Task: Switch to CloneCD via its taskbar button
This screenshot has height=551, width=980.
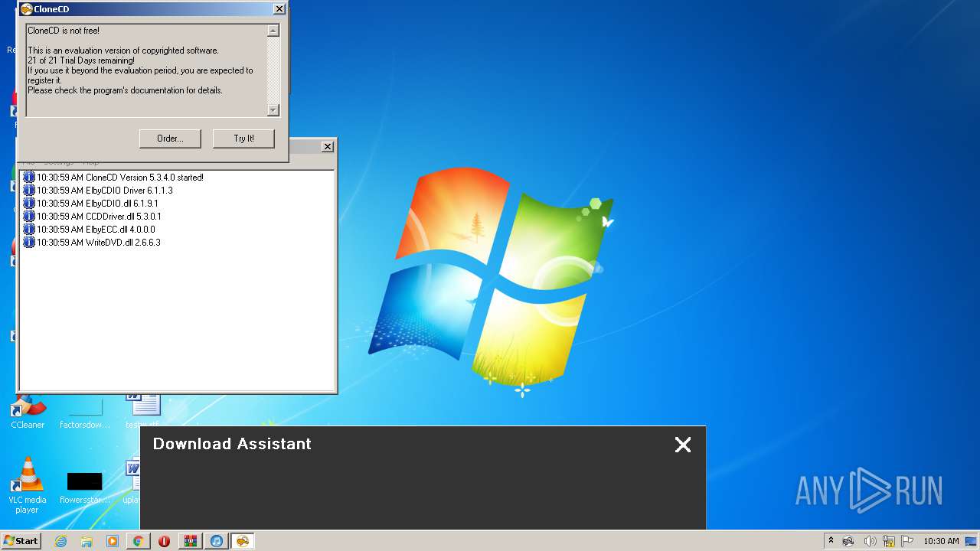Action: point(242,541)
